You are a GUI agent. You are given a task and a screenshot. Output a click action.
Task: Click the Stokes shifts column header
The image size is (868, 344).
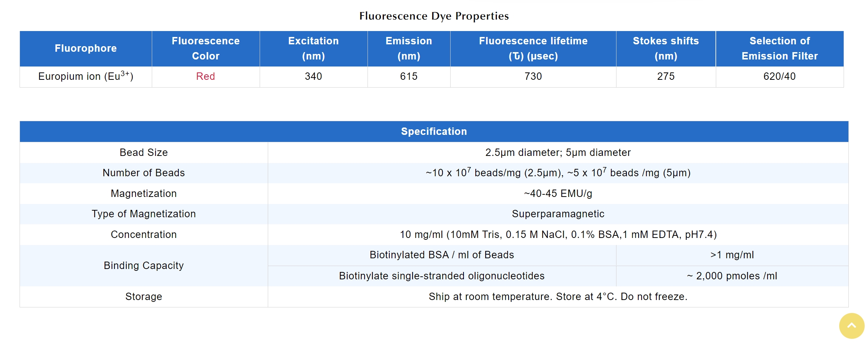click(666, 48)
